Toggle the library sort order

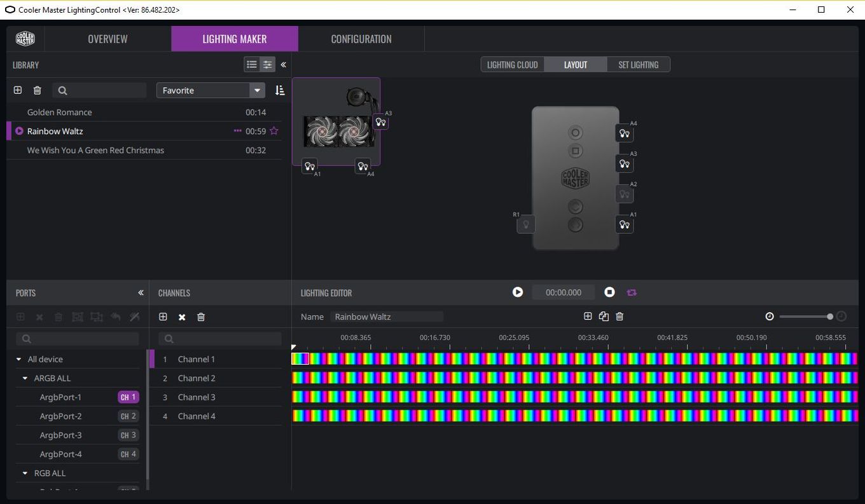tap(280, 90)
